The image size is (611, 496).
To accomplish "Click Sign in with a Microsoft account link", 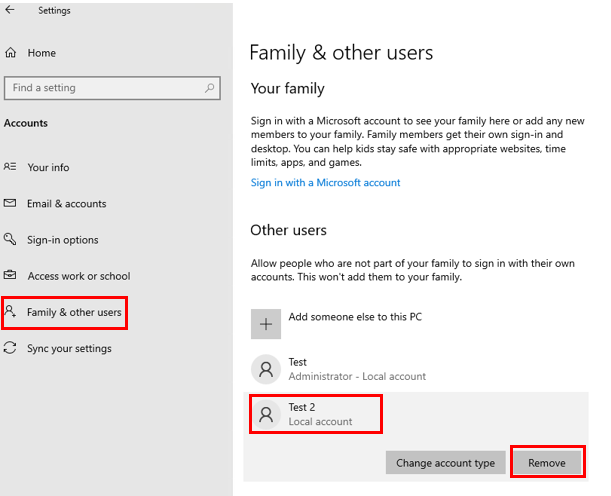I will [x=325, y=182].
